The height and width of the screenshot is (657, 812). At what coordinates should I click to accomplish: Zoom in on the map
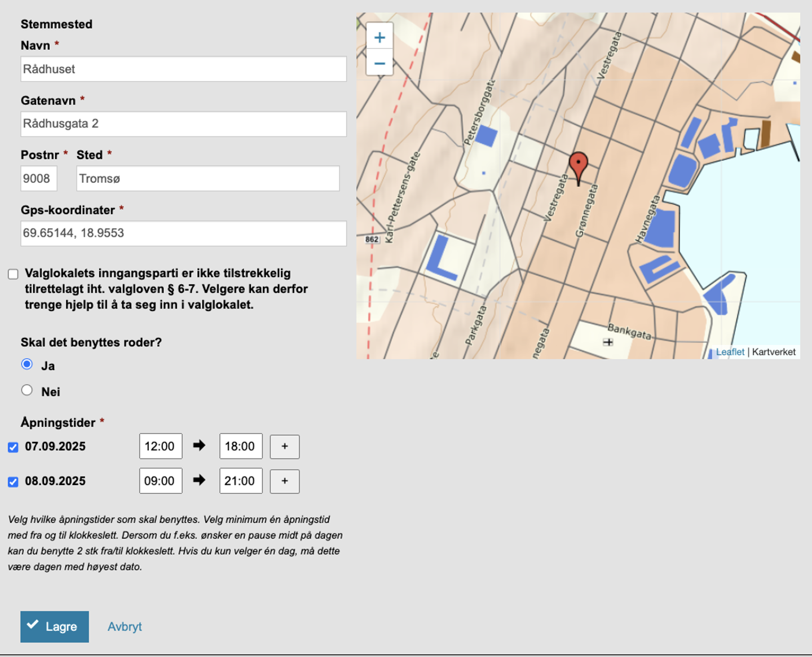point(379,38)
